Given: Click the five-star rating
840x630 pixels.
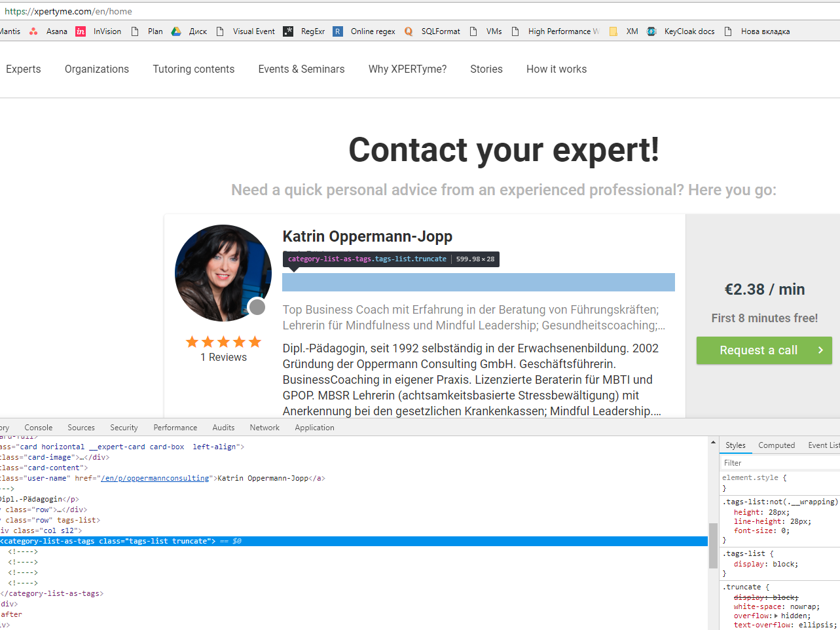Looking at the screenshot, I should 223,342.
